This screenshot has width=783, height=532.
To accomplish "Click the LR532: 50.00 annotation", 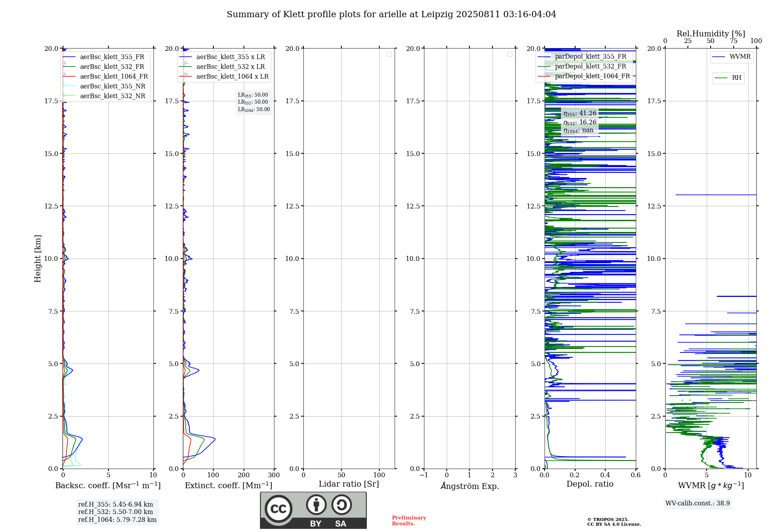I will pos(253,102).
